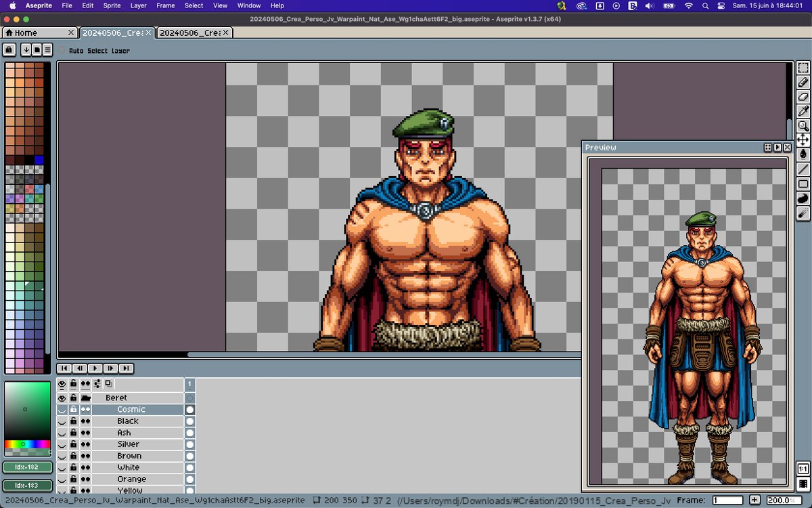Show the Silver layer
Screen dimensions: 812x508
[x=62, y=444]
